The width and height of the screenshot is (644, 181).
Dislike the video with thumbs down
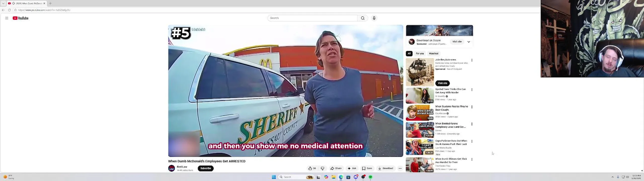(323, 168)
